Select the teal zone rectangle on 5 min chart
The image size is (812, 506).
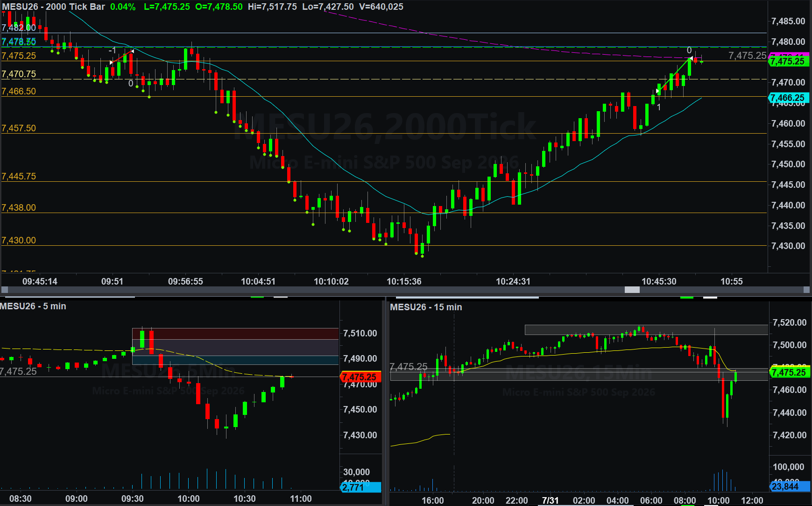[235, 360]
